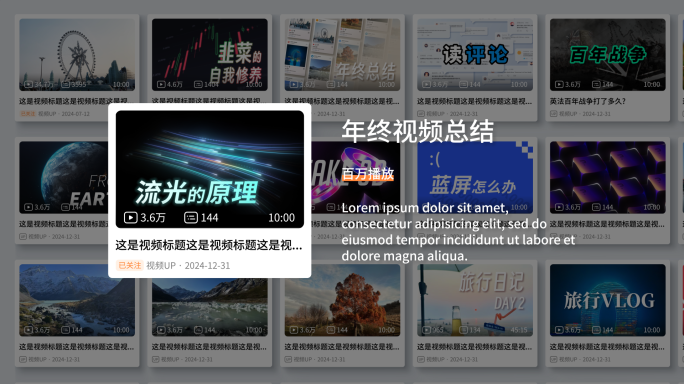Click the uploader icon under the 读评论 card
684x384 pixels.
tap(421, 113)
